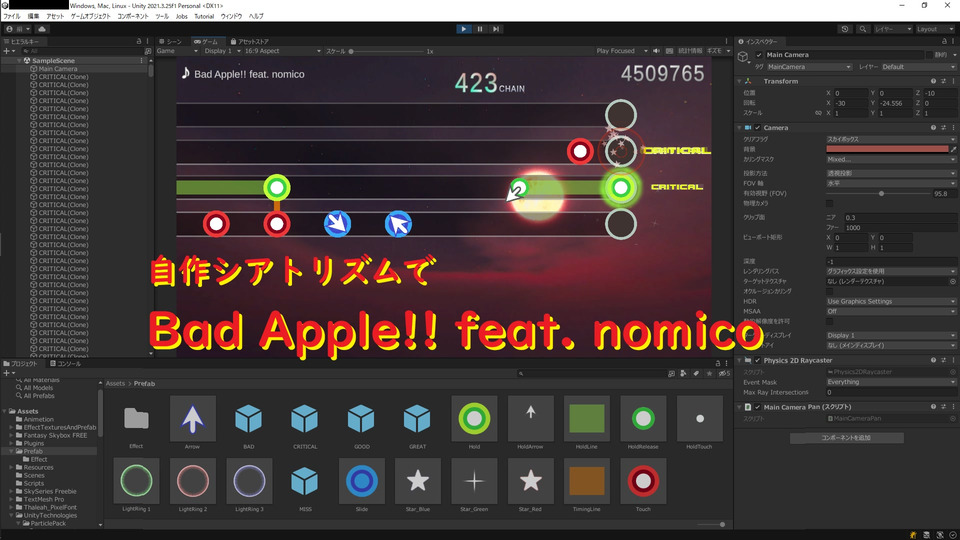
Task: Collapse the Transform component section
Action: tap(740, 81)
